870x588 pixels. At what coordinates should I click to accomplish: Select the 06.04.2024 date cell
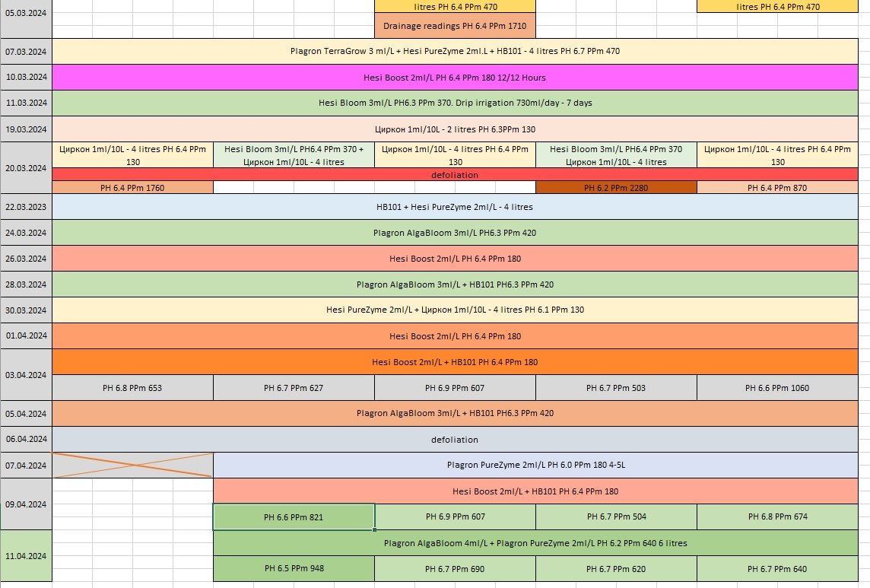coord(26,439)
